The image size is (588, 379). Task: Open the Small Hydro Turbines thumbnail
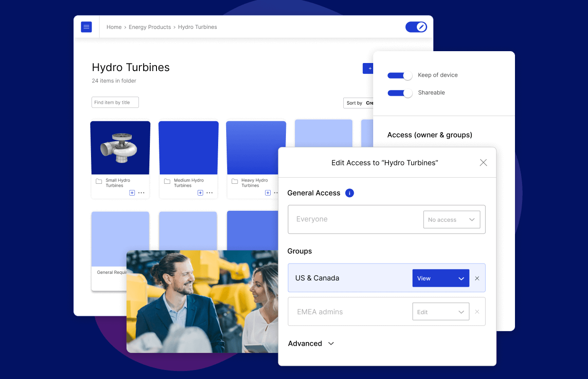click(x=120, y=148)
